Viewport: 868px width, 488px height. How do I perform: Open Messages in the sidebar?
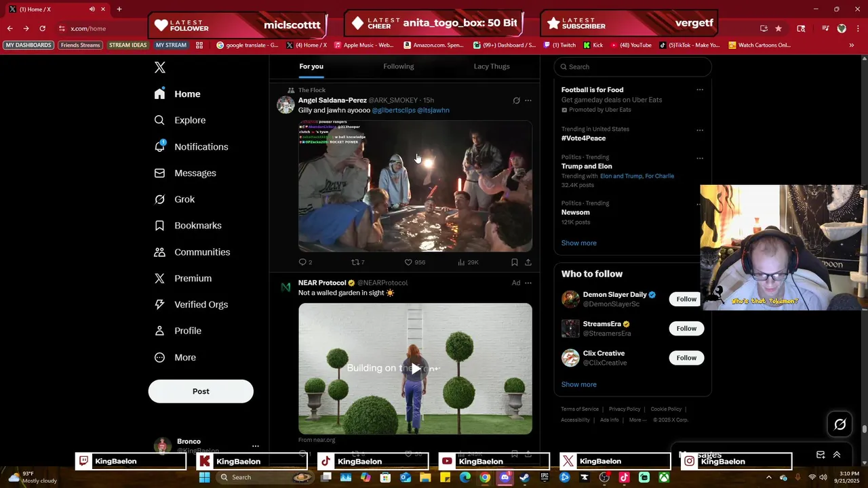(185, 173)
